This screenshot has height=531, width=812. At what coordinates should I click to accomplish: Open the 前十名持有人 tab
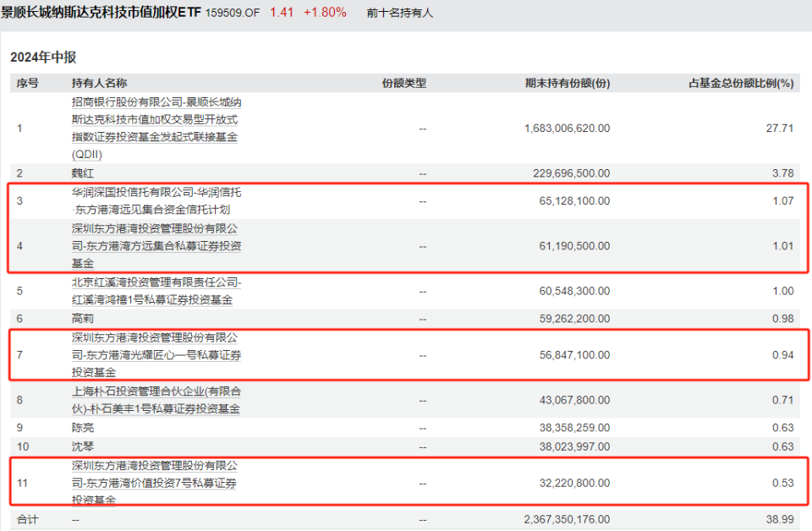coord(399,13)
